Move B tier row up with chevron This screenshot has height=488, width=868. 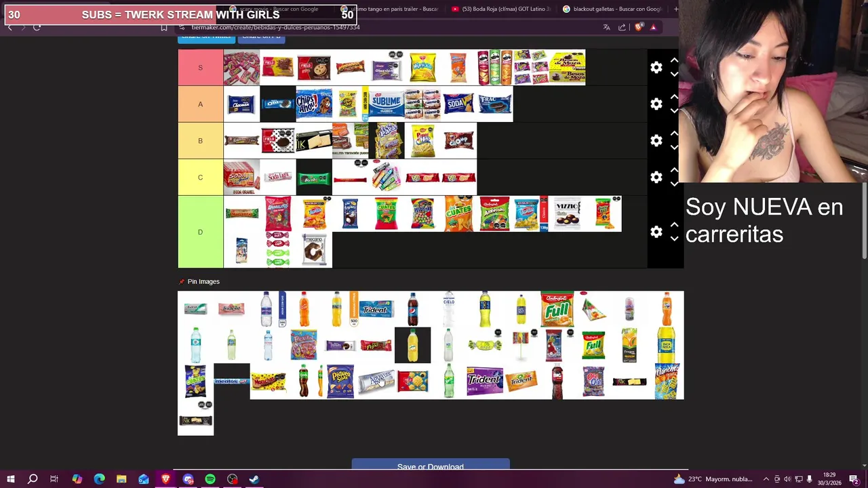coord(674,134)
